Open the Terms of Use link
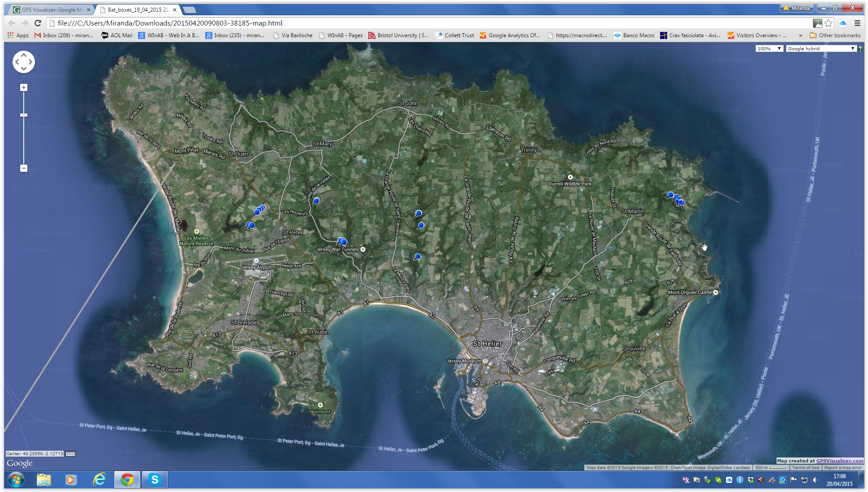This screenshot has width=868, height=492. click(x=805, y=467)
